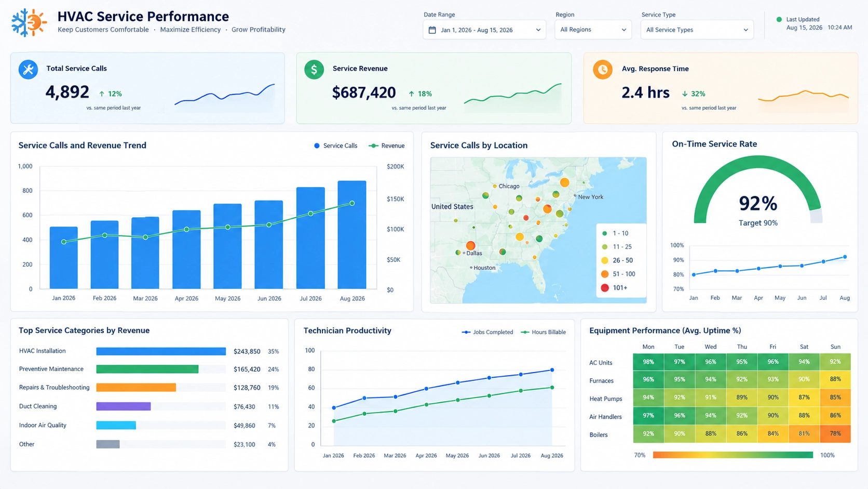Click the Houston label on the map

[484, 268]
